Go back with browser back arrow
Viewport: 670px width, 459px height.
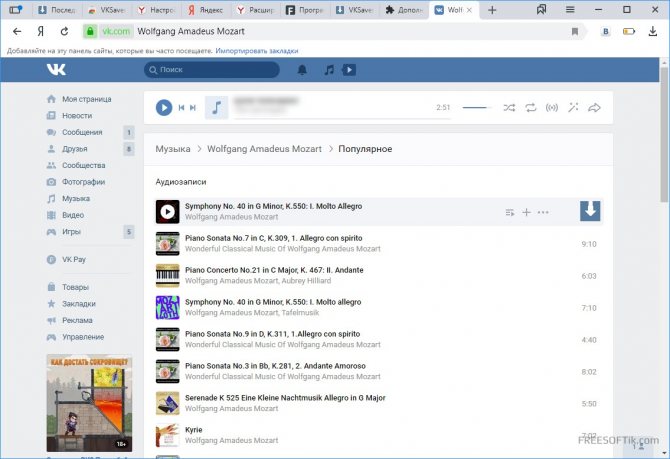click(x=17, y=31)
